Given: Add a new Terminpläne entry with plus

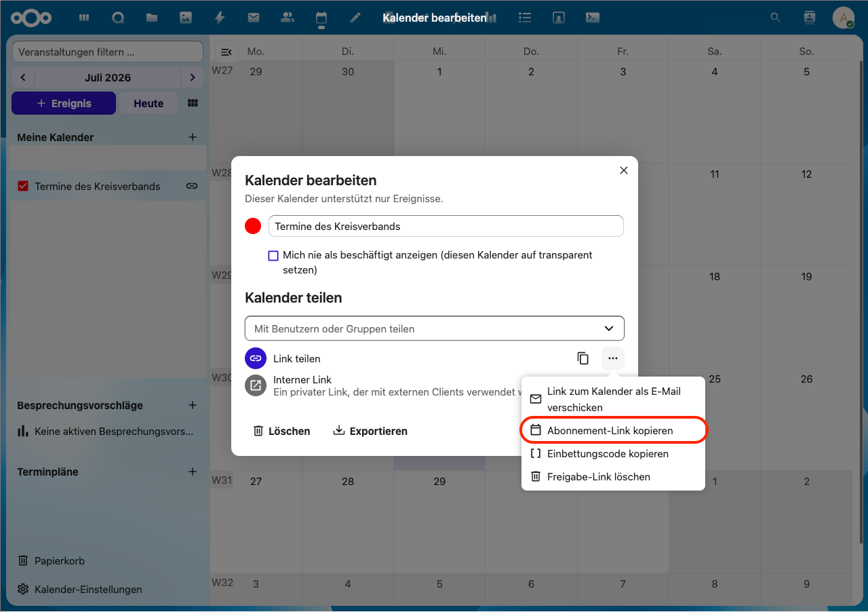Looking at the screenshot, I should (x=193, y=472).
